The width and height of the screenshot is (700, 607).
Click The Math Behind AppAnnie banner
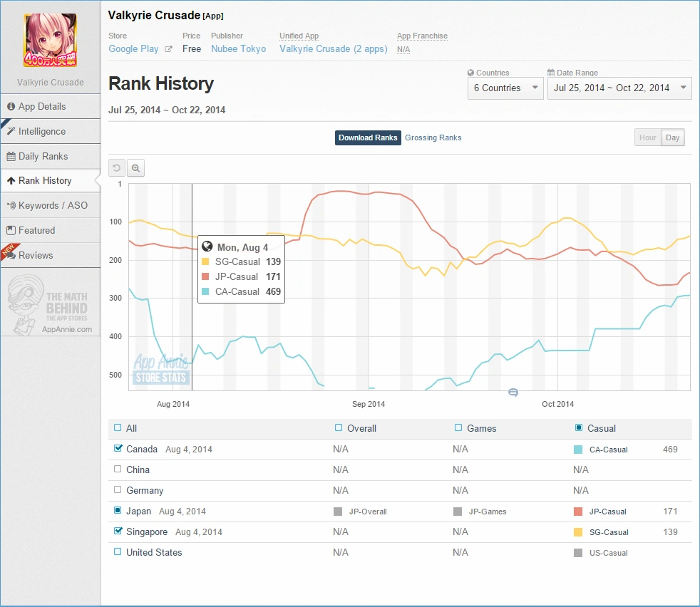51,304
